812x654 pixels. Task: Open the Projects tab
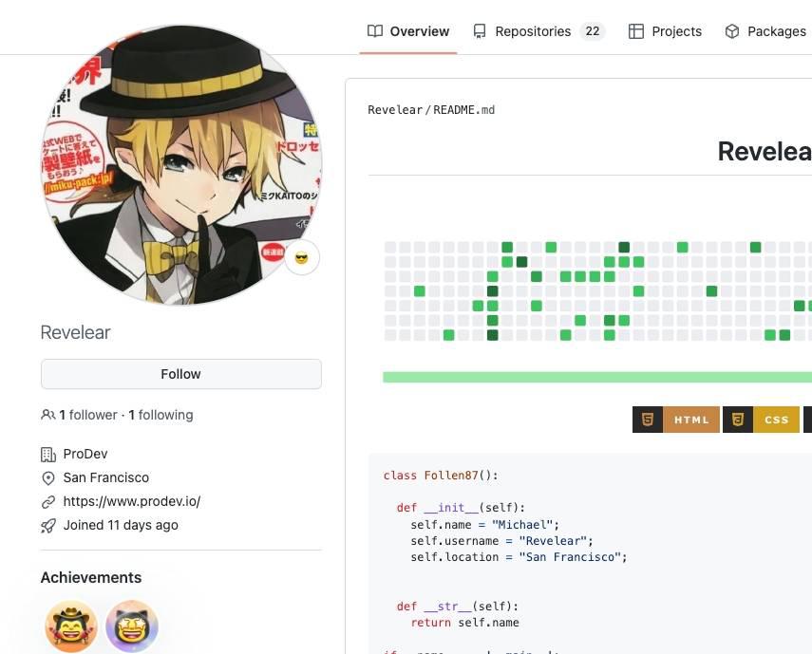coord(665,31)
